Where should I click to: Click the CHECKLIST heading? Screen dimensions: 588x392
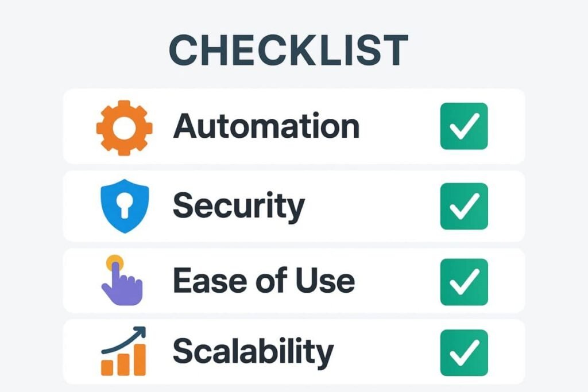tap(288, 51)
